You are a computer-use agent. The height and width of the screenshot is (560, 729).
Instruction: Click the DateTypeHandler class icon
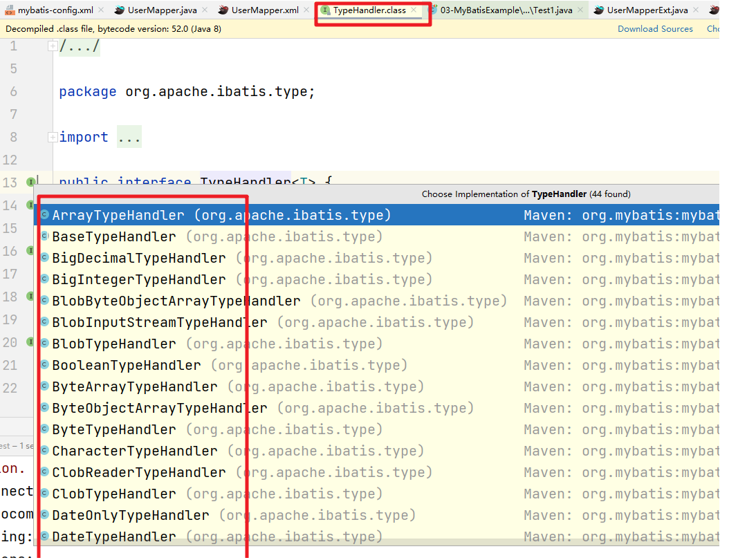click(45, 535)
